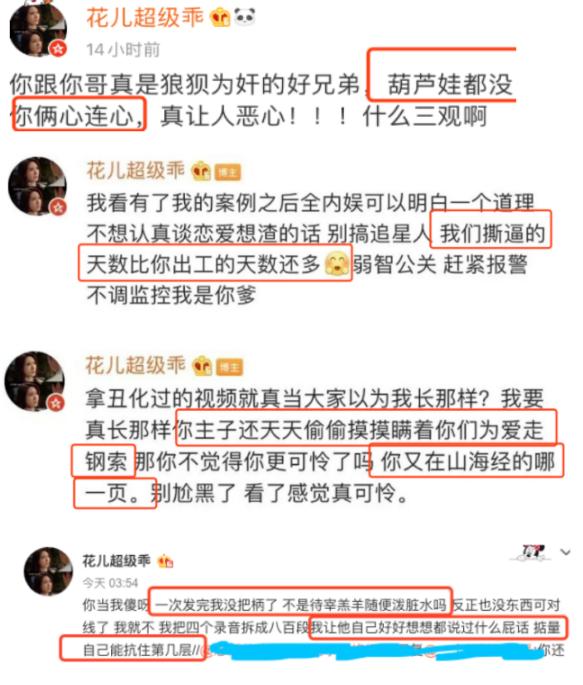583x685 pixels.
Task: Open the bottom post's profile avatar
Action: click(x=48, y=571)
